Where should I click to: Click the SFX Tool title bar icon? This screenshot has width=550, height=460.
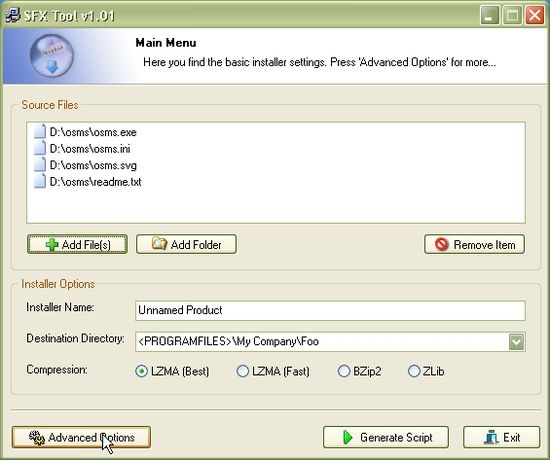[x=13, y=15]
